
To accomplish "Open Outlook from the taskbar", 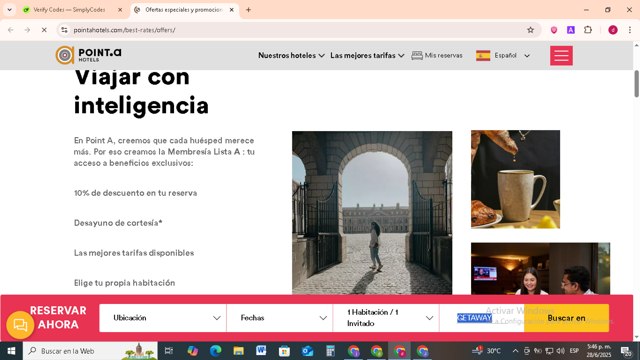I will tap(307, 351).
